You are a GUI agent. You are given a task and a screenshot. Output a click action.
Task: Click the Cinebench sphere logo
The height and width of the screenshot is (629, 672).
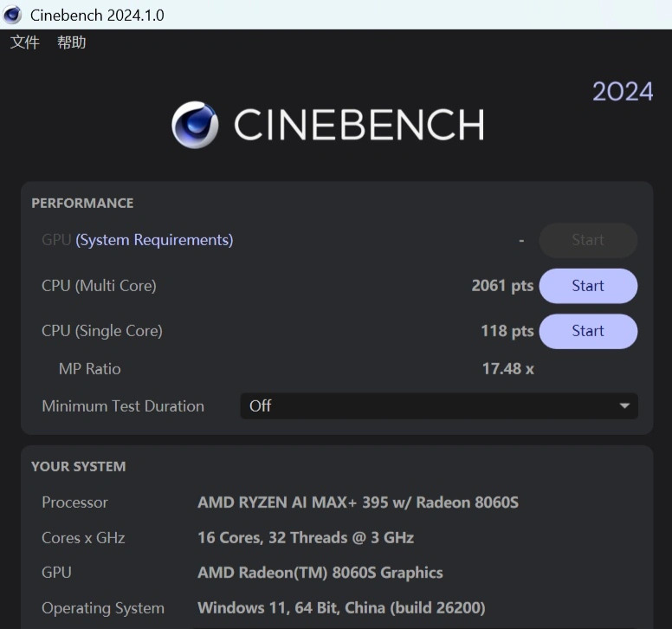tap(195, 125)
